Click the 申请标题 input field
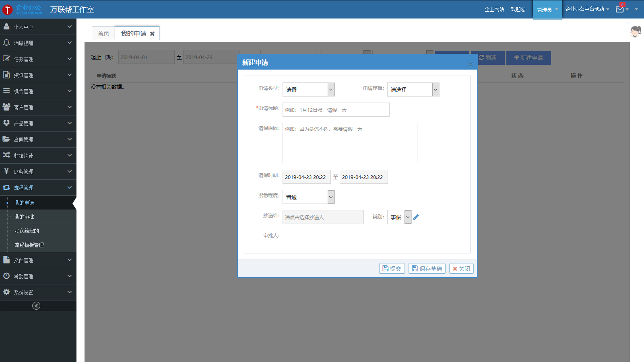The height and width of the screenshot is (362, 644). (336, 109)
